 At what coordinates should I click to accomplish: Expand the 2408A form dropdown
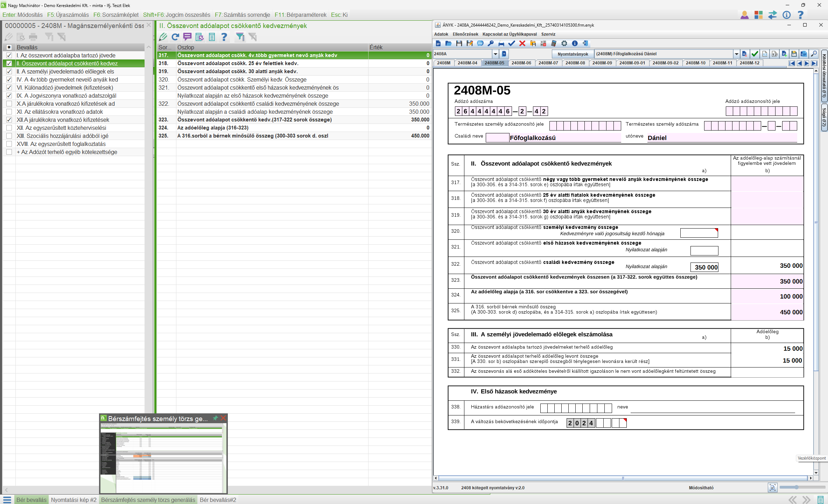495,54
